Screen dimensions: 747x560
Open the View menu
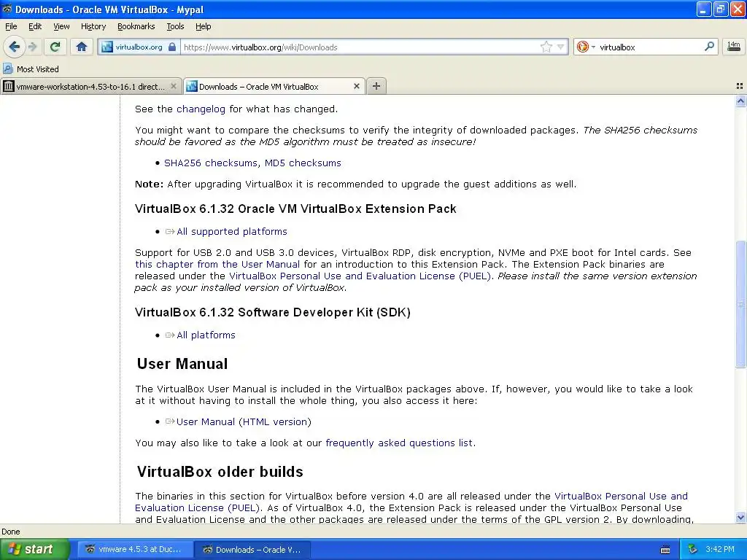[x=61, y=26]
